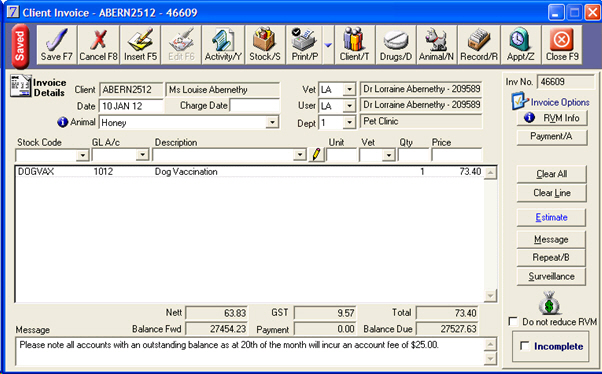The image size is (602, 374).
Task: Click the Qty entry field
Action: click(413, 155)
